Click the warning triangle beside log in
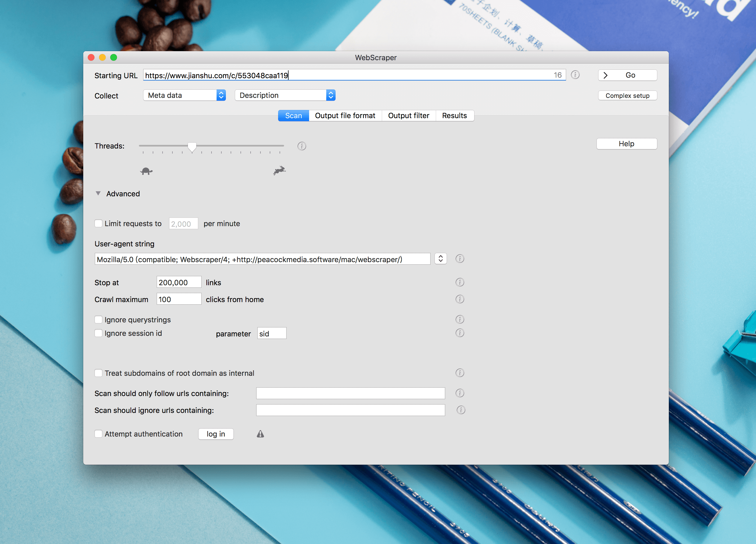756x544 pixels. pyautogui.click(x=260, y=434)
